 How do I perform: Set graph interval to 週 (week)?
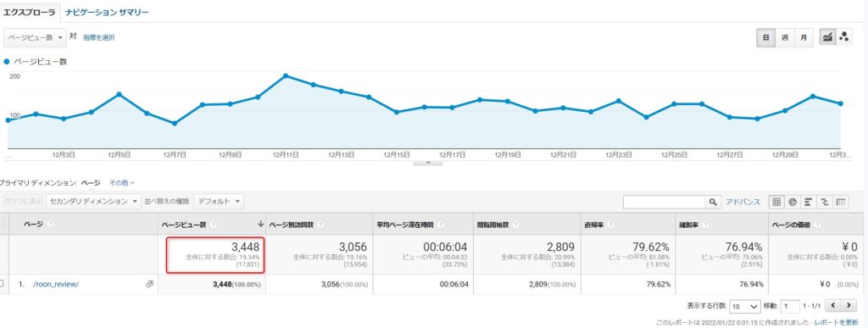click(x=784, y=37)
